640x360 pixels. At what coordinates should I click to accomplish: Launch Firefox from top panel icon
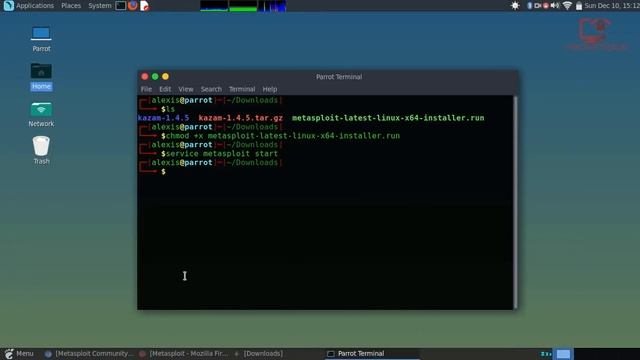[x=133, y=6]
